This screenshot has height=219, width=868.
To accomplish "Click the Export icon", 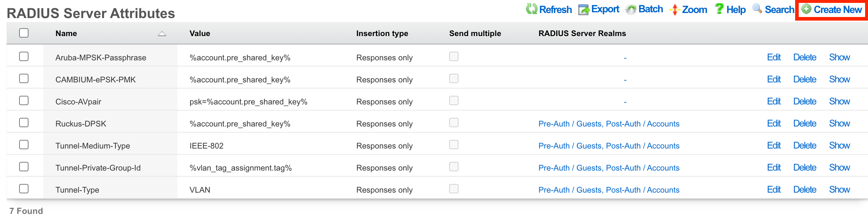I will (583, 10).
